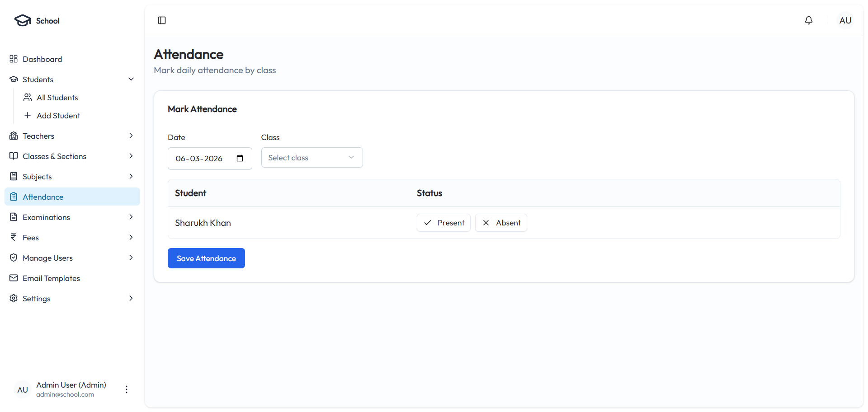
Task: Mark Sharukh Khan as Present
Action: 443,223
